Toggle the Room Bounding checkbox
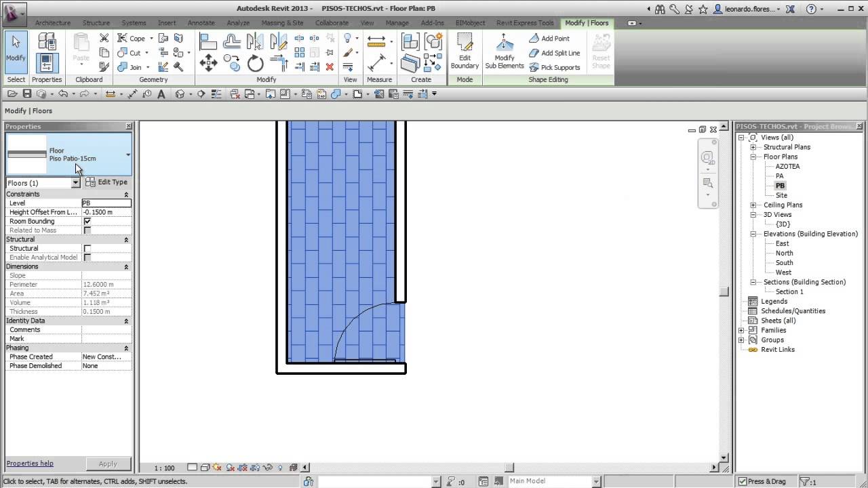The image size is (868, 488). tap(87, 221)
